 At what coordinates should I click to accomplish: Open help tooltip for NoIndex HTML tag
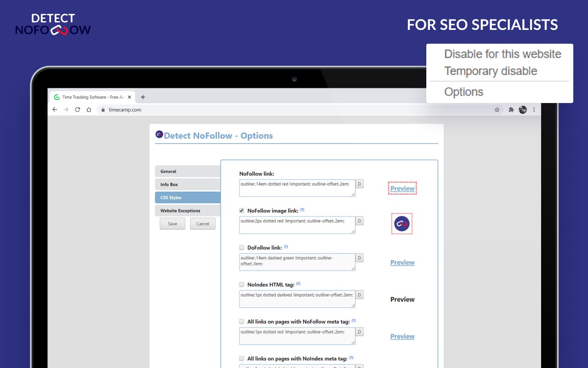click(x=298, y=284)
